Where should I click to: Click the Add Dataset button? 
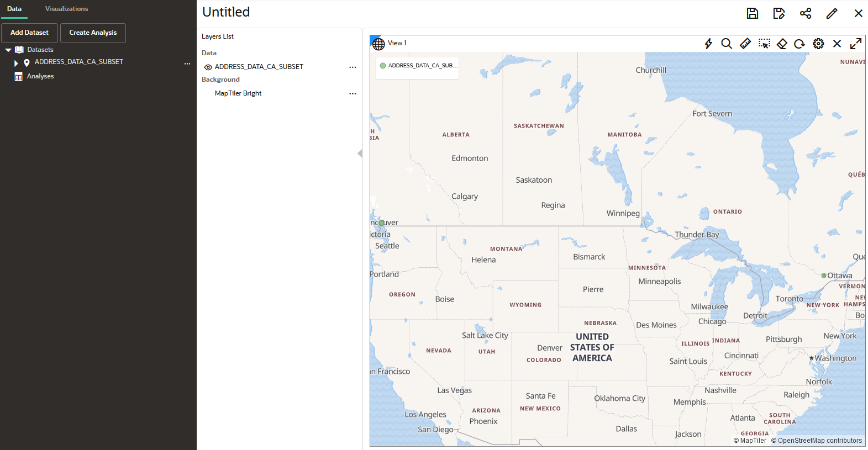coord(29,33)
